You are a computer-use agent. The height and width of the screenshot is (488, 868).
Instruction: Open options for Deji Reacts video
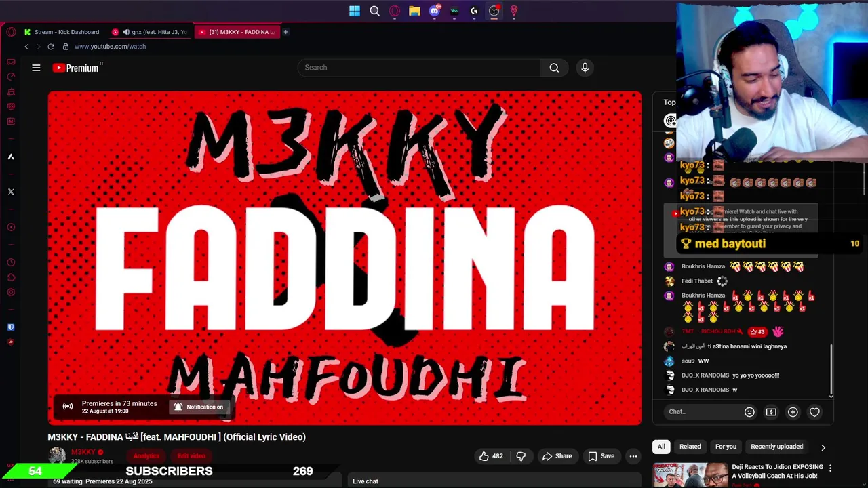pos(830,468)
